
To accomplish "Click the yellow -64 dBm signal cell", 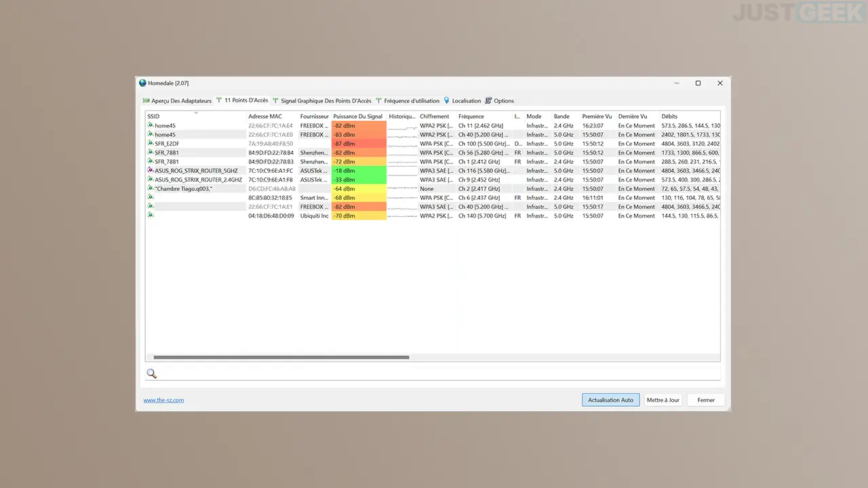I will point(359,188).
